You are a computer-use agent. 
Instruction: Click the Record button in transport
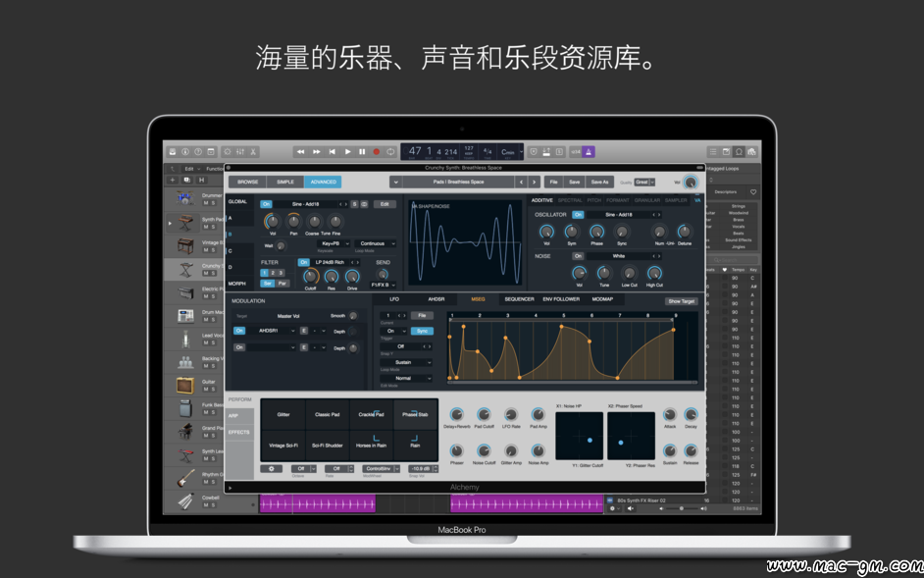pos(376,151)
